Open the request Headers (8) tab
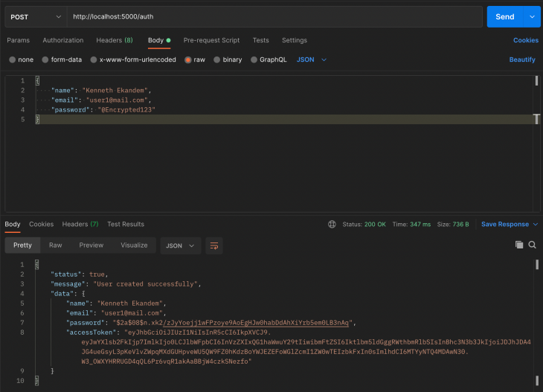The width and height of the screenshot is (543, 392). click(115, 40)
